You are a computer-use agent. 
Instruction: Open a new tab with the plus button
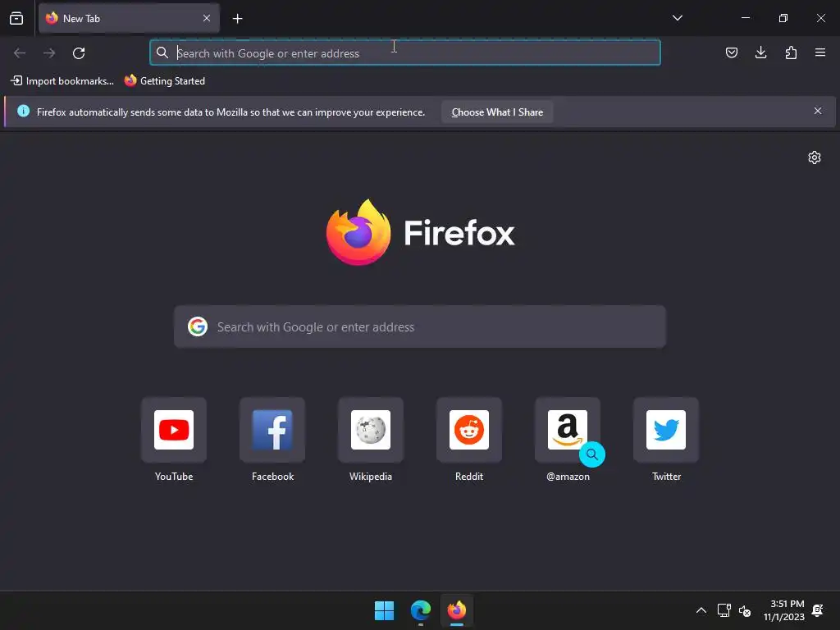click(x=237, y=19)
